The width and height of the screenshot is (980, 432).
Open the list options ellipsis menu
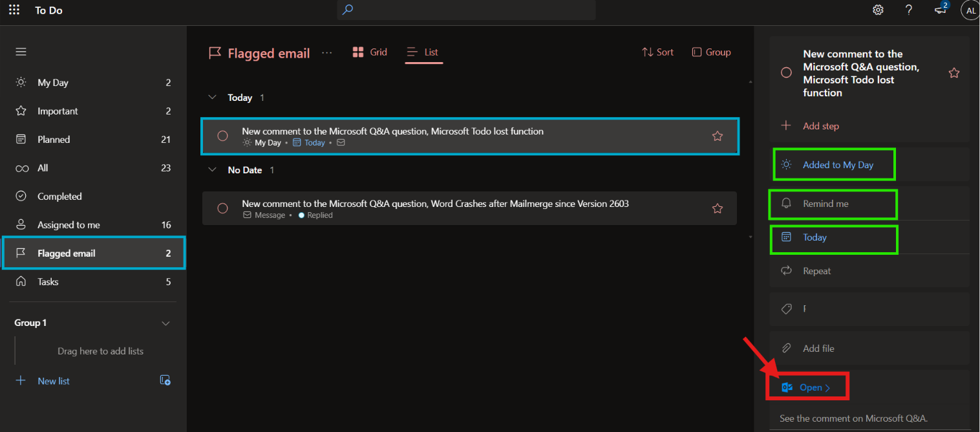tap(327, 53)
